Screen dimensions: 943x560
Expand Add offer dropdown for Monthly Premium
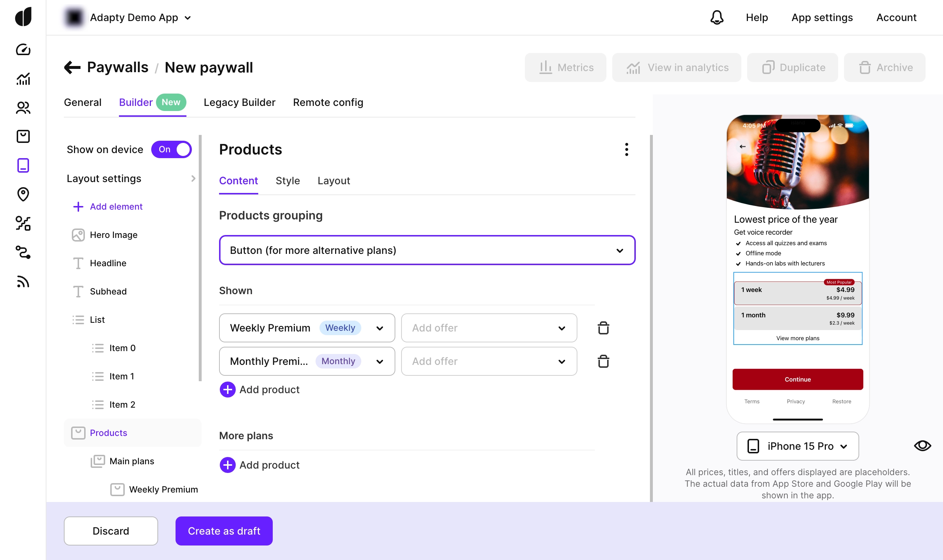click(x=489, y=361)
